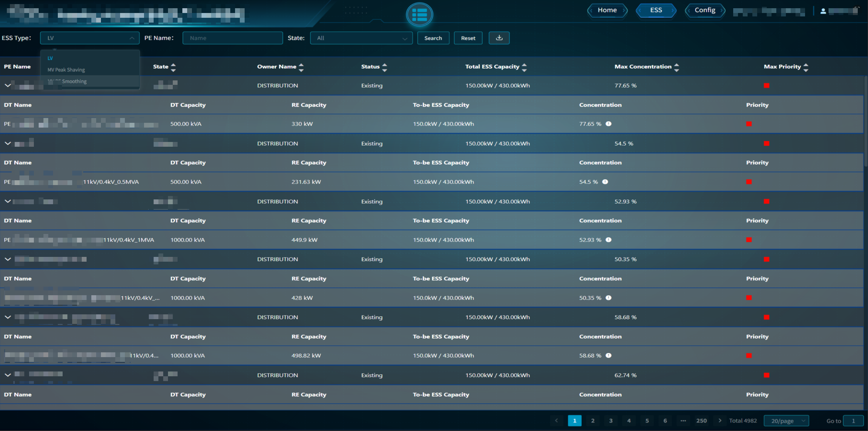
Task: Choose MV Peak Shaving option
Action: click(66, 70)
